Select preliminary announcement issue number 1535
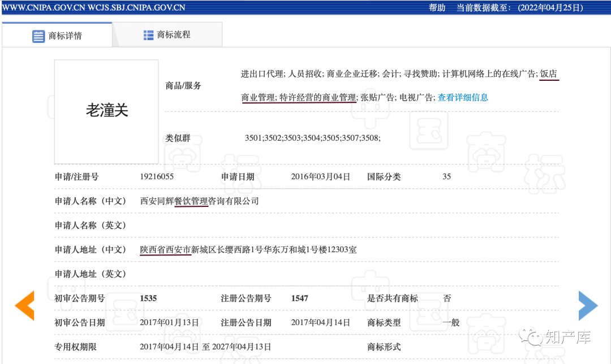This screenshot has height=364, width=611. point(148,298)
